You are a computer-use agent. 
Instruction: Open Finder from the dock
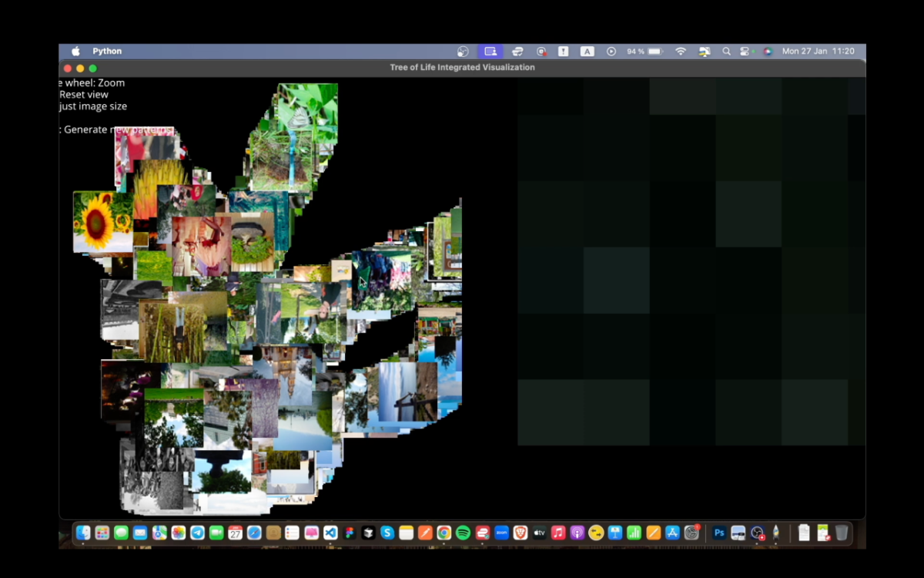pyautogui.click(x=83, y=533)
